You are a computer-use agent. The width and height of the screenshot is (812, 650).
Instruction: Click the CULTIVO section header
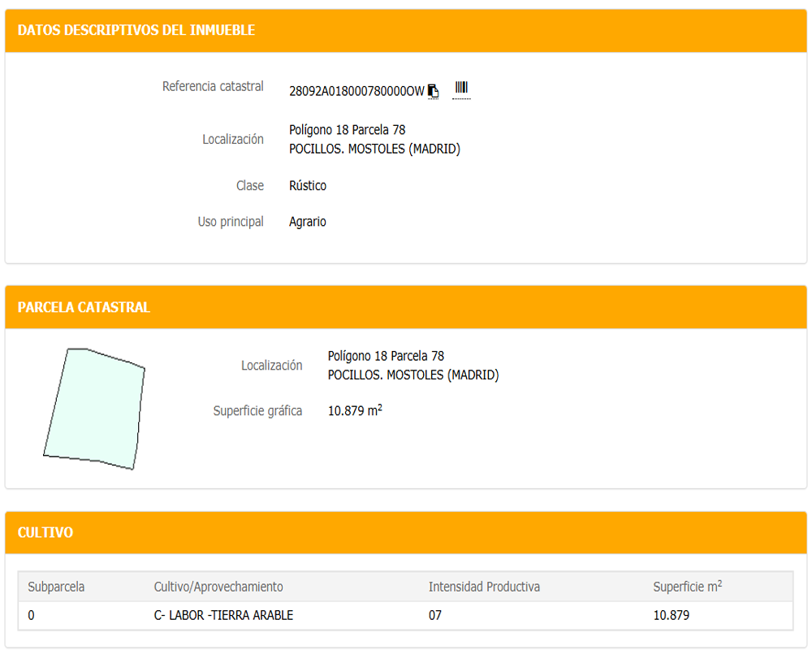click(x=45, y=533)
